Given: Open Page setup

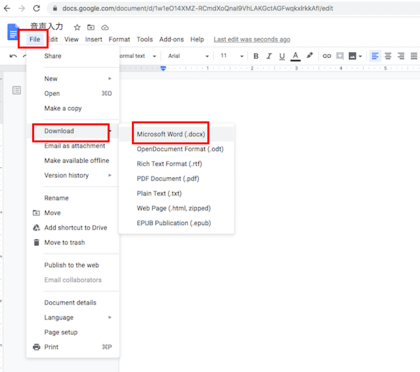Looking at the screenshot, I should (x=73, y=332).
